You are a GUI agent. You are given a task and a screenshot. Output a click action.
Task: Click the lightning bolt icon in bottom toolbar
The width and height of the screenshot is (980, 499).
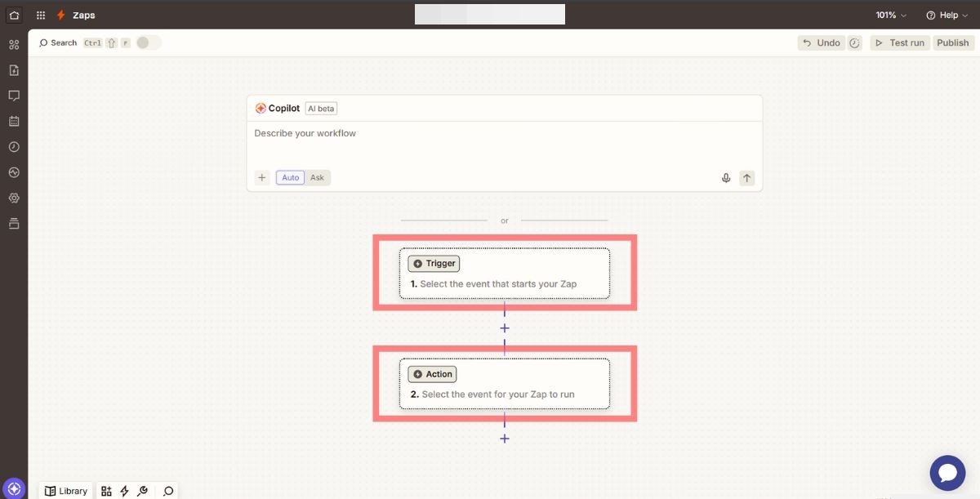[124, 491]
